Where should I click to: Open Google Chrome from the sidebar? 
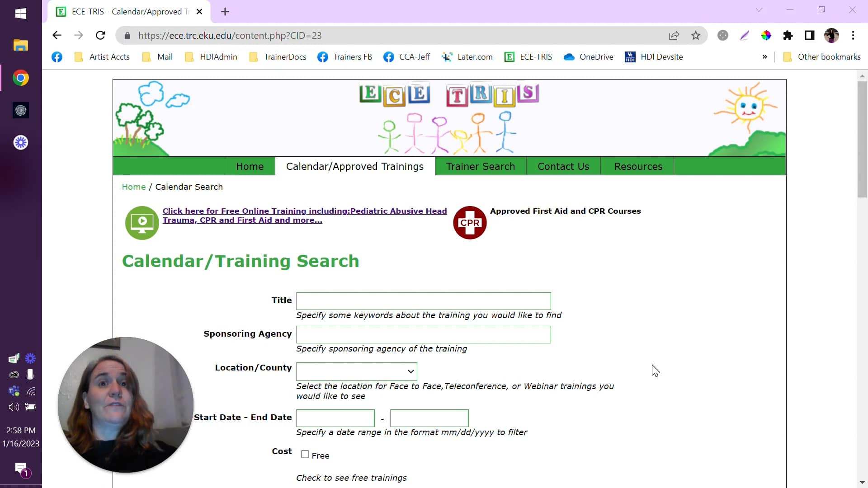click(20, 78)
